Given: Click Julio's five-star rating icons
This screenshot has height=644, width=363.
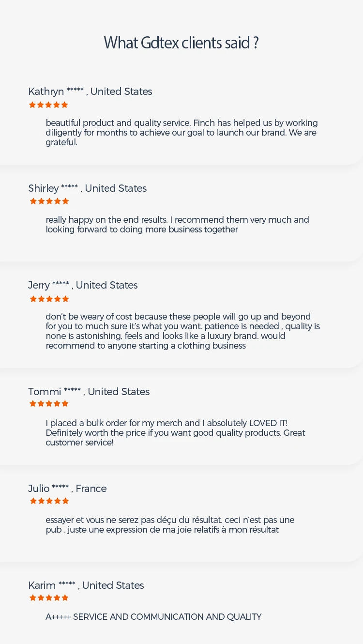Looking at the screenshot, I should point(49,501).
